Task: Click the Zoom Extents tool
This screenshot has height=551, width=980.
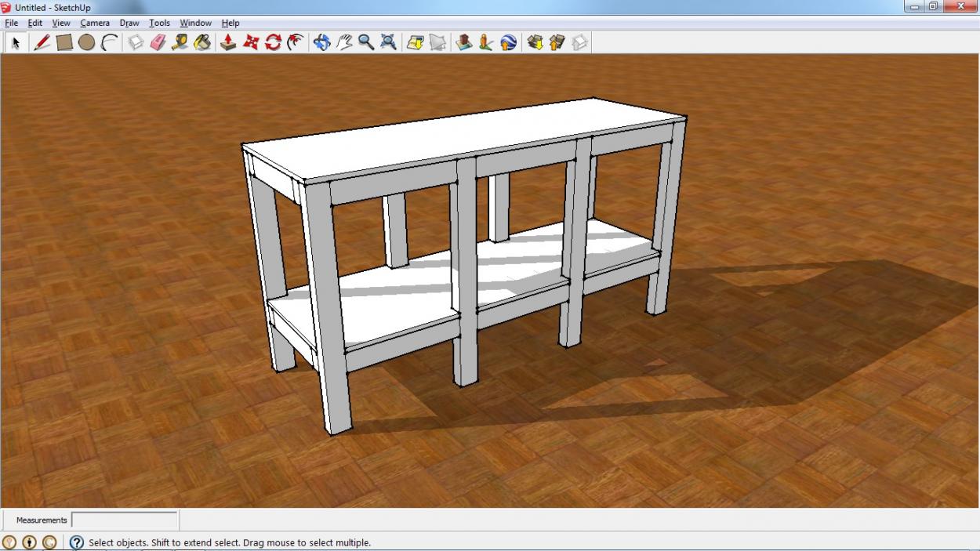Action: [x=388, y=42]
